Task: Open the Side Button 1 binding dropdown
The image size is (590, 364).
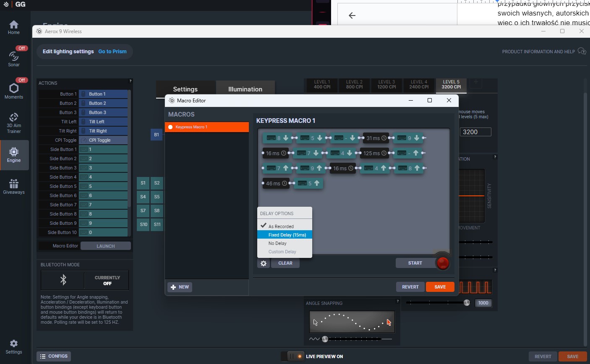Action: [x=103, y=149]
